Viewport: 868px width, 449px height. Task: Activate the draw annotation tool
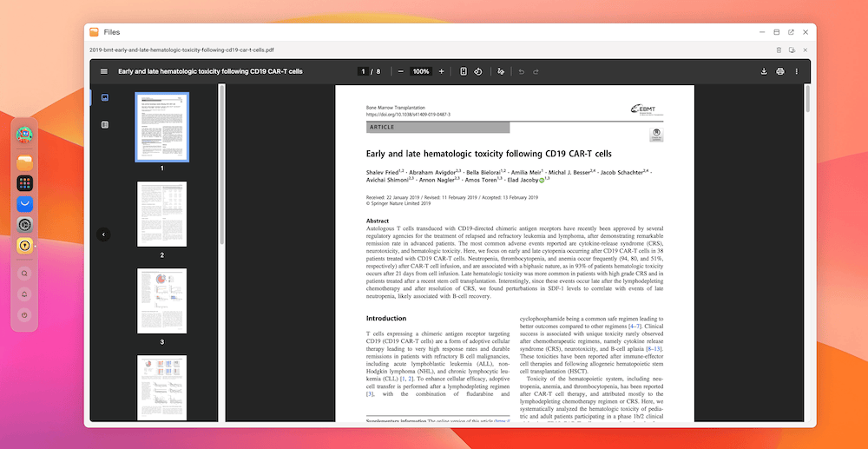(x=501, y=71)
